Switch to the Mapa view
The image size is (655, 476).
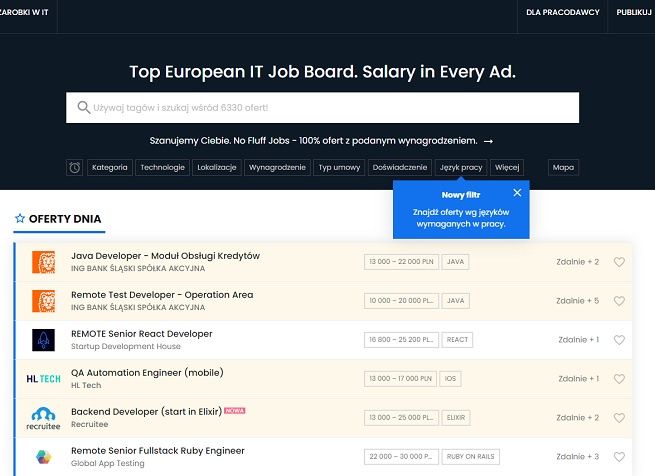pyautogui.click(x=563, y=168)
